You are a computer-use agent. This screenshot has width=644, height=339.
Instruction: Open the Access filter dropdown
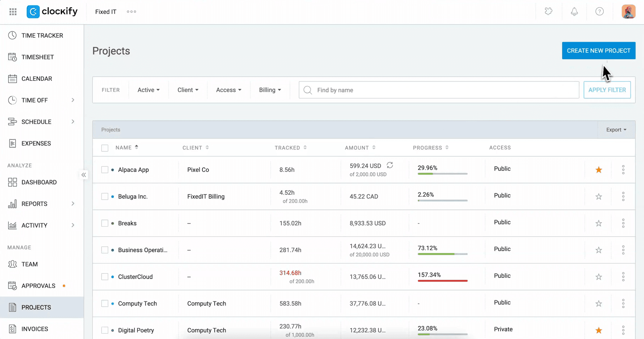229,90
